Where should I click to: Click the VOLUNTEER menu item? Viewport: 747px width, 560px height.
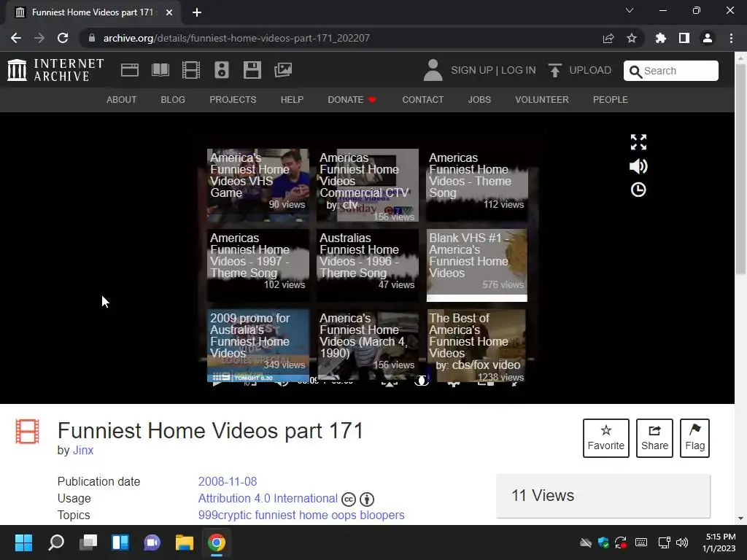(x=542, y=99)
